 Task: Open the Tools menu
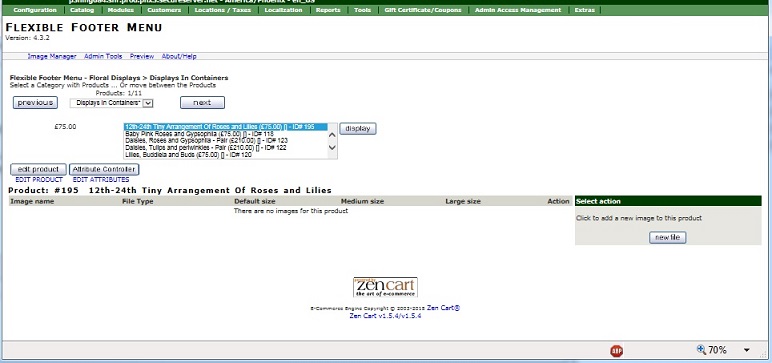pyautogui.click(x=362, y=10)
